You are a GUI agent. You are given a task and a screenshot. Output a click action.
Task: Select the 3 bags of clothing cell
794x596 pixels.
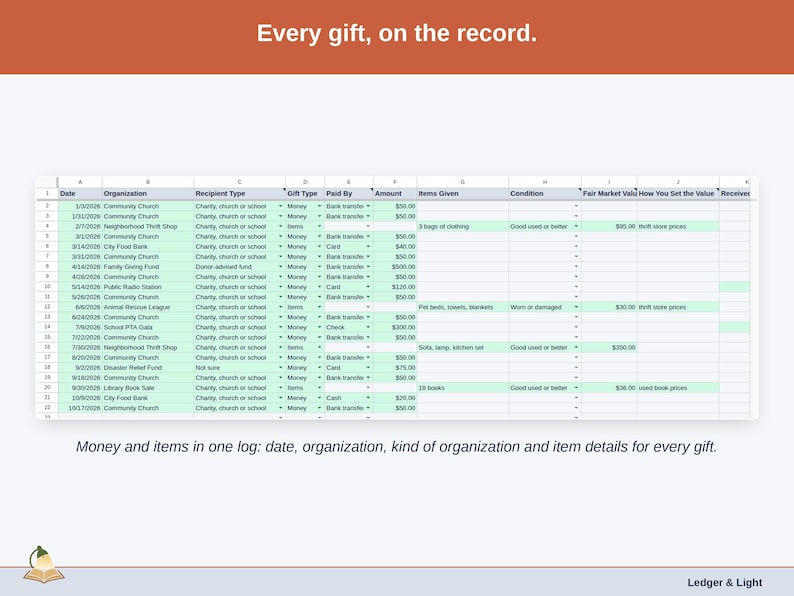coord(462,226)
